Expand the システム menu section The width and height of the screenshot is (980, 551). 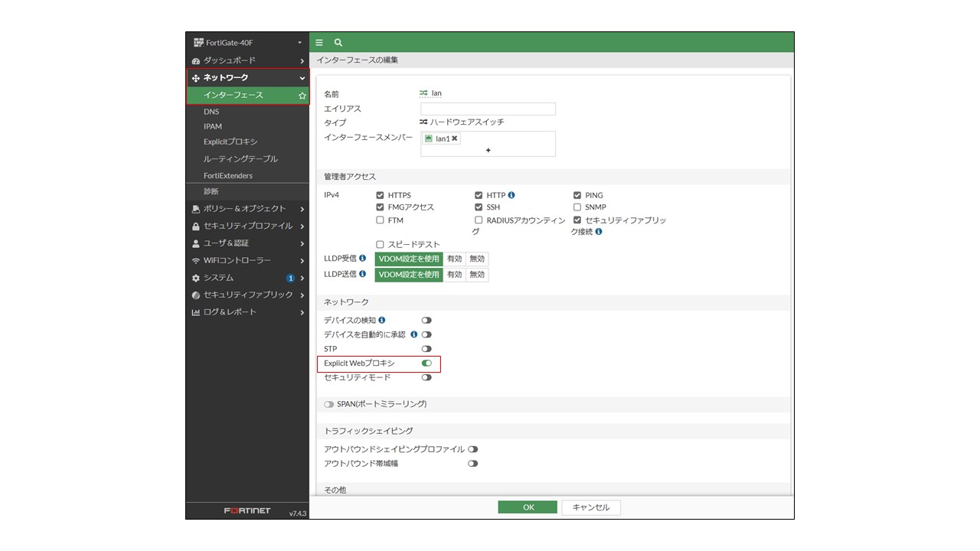tap(247, 278)
